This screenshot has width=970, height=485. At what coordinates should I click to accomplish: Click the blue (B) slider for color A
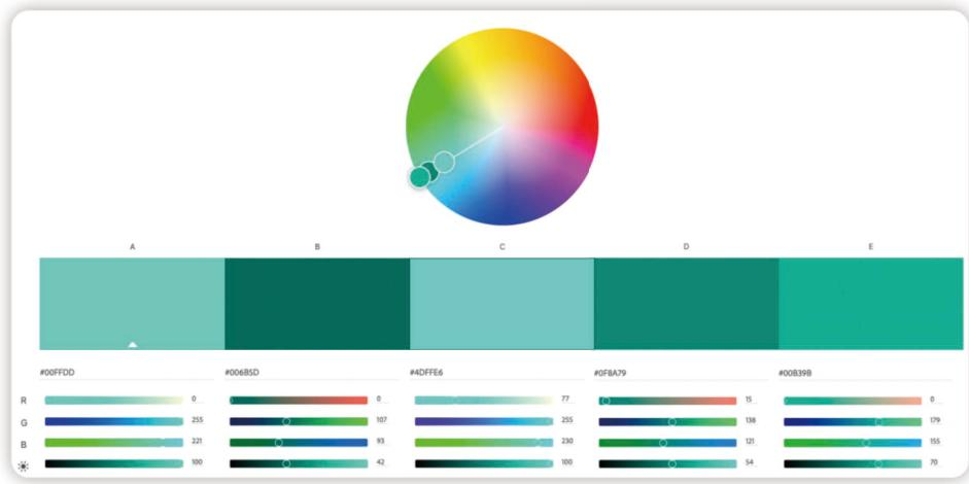(x=114, y=443)
